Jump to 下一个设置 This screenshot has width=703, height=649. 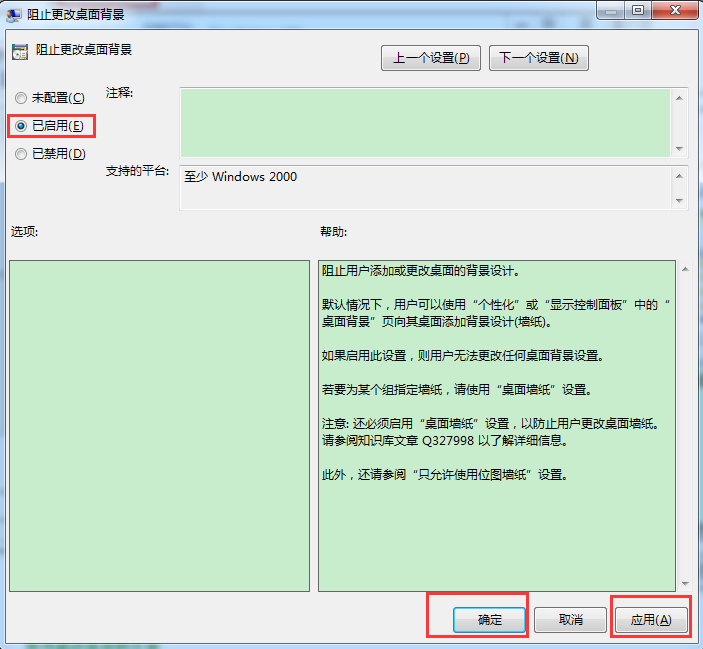tap(538, 58)
